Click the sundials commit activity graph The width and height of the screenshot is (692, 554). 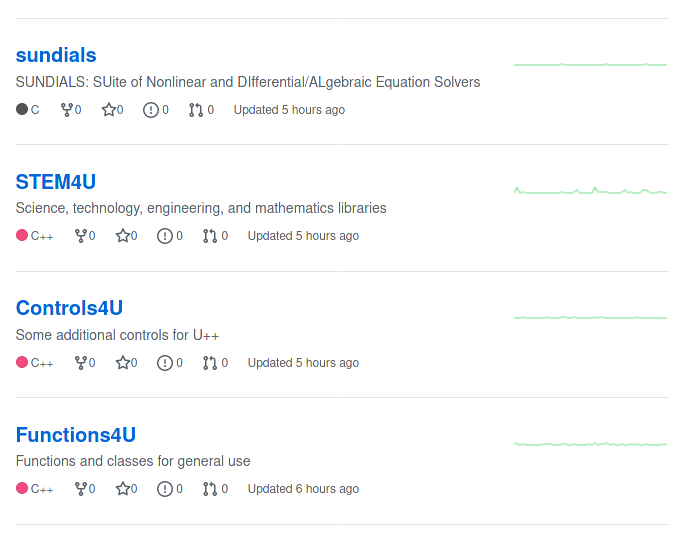coord(590,65)
